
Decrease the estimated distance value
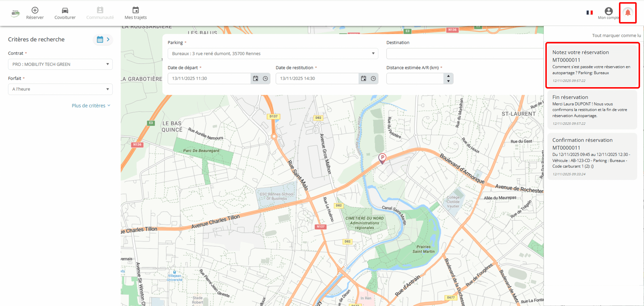[x=449, y=81]
